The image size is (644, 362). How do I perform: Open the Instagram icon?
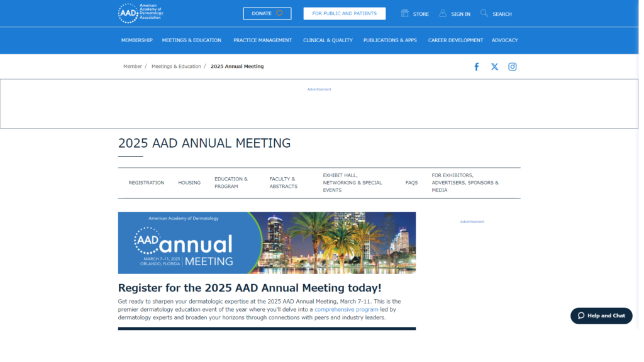click(513, 66)
